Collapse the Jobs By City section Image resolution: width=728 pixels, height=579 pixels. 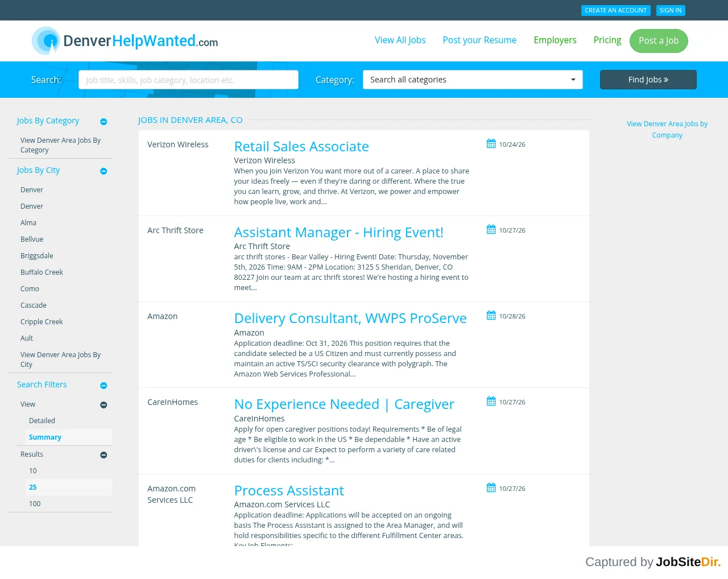(x=104, y=171)
